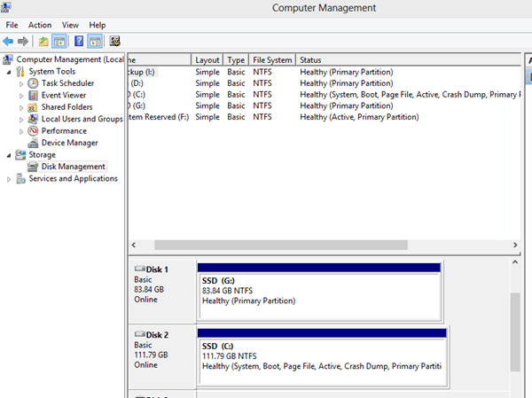The width and height of the screenshot is (532, 398).
Task: Click the Back arrow toolbar icon
Action: [x=8, y=42]
